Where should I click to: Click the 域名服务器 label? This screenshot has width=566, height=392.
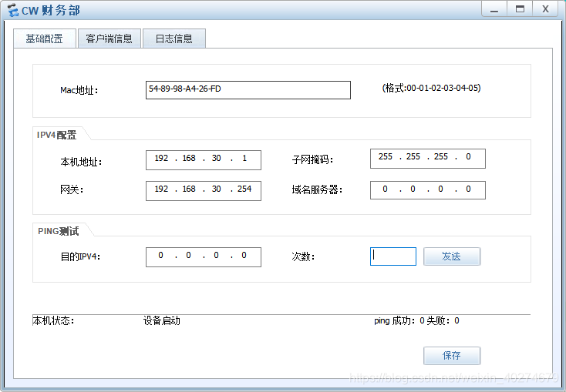317,189
